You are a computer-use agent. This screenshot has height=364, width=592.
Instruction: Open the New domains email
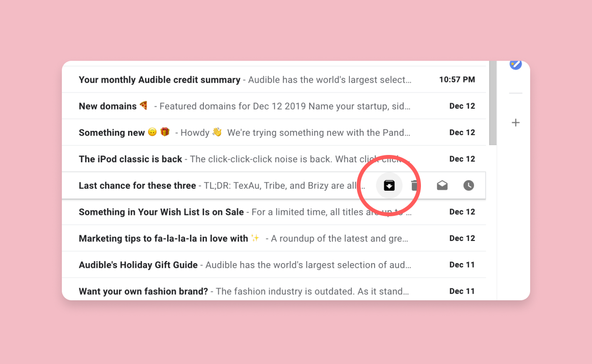274,106
